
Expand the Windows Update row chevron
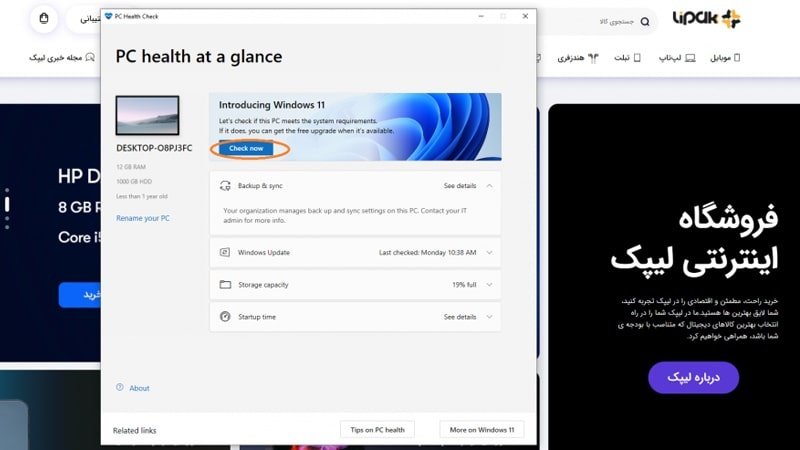click(489, 253)
